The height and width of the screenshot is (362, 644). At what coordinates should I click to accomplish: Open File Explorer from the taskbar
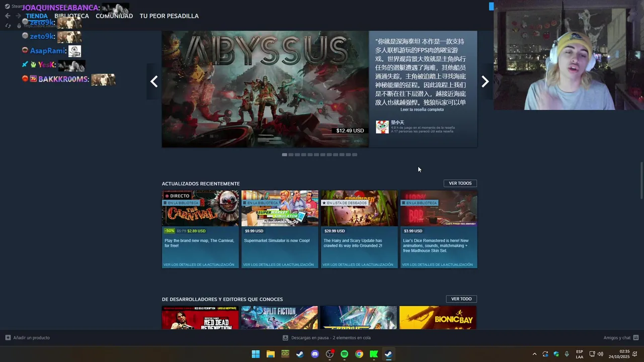271,354
